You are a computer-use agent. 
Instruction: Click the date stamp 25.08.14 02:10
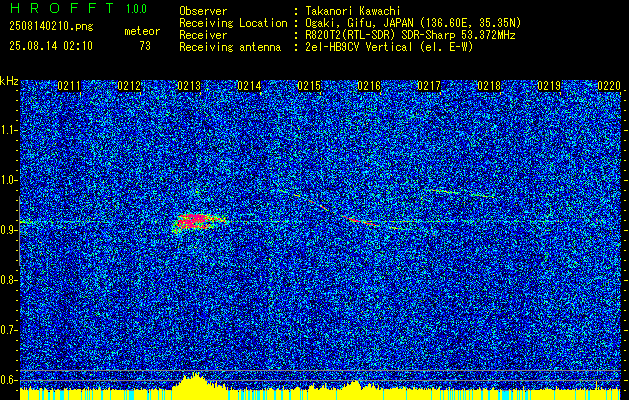(x=51, y=46)
